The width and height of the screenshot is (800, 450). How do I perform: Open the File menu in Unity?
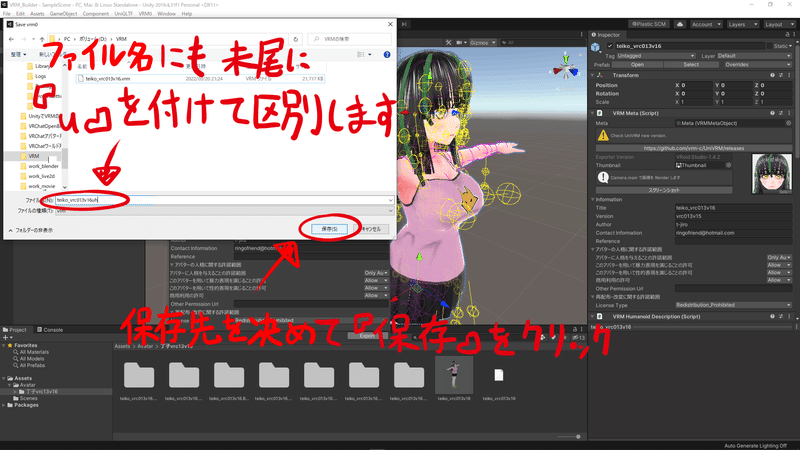pyautogui.click(x=7, y=14)
